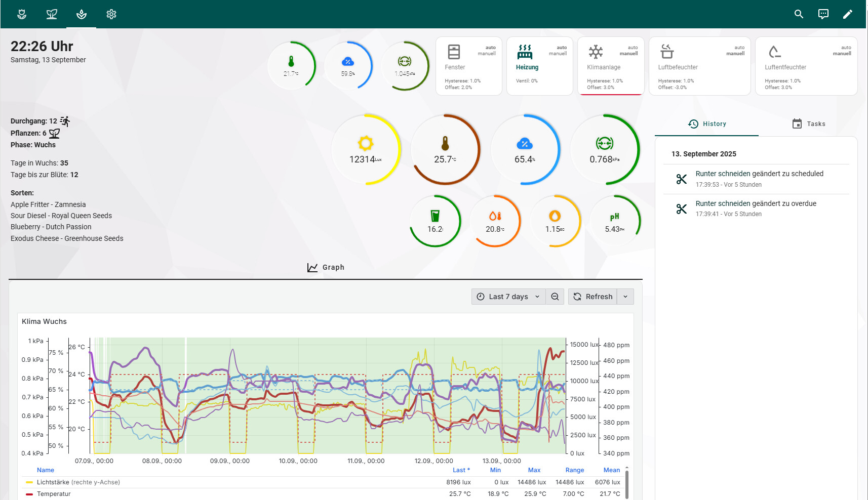Set Fenster to auto mode

pos(491,48)
